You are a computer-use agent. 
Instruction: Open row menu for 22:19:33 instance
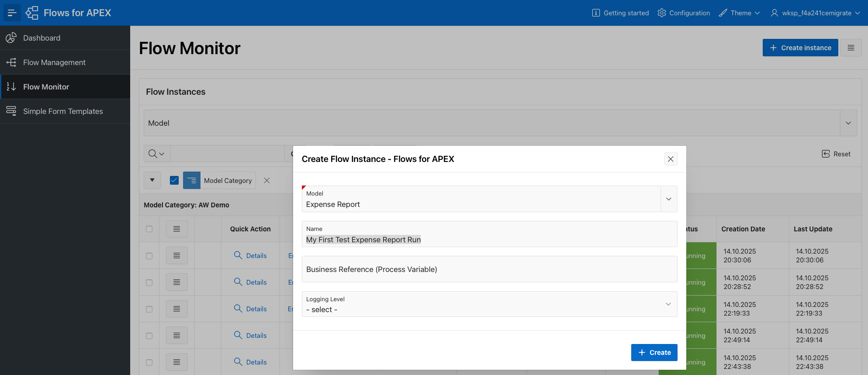pos(177,309)
